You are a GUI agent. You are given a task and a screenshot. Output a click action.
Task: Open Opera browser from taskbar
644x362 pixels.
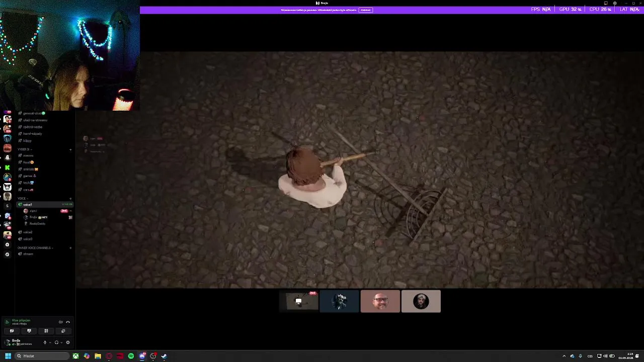109,356
